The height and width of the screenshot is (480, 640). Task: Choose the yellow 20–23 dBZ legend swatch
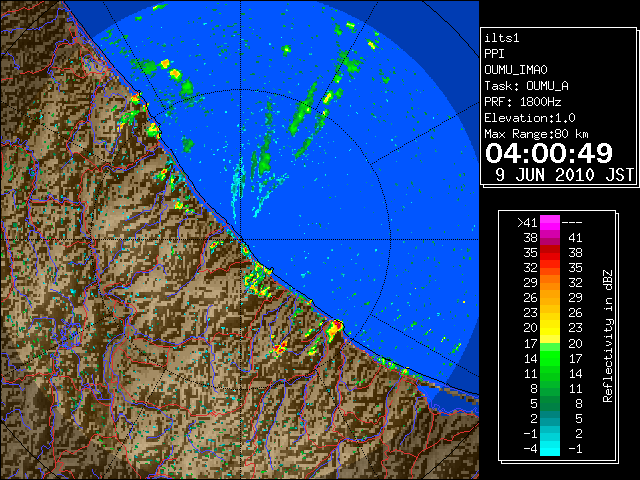click(550, 328)
